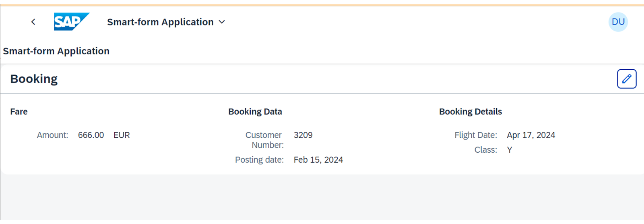Click the Customer Number label
Image resolution: width=644 pixels, height=224 pixels.
tap(264, 140)
